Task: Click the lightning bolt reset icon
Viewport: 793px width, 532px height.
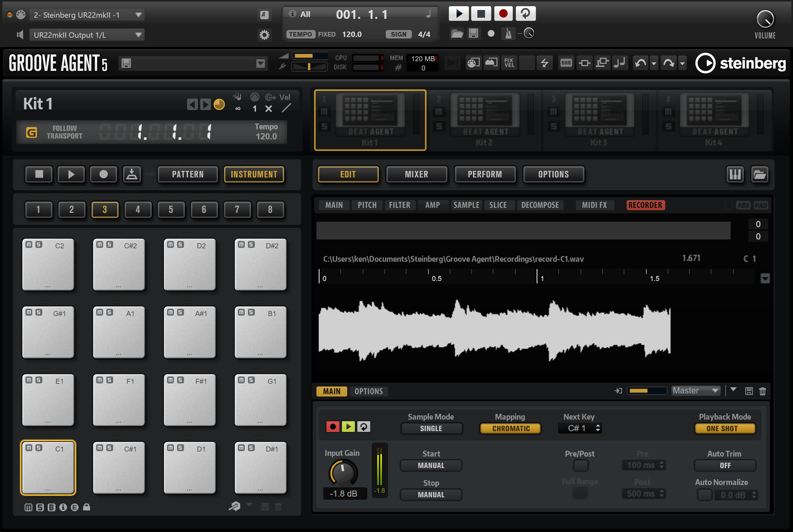Action: 544,63
